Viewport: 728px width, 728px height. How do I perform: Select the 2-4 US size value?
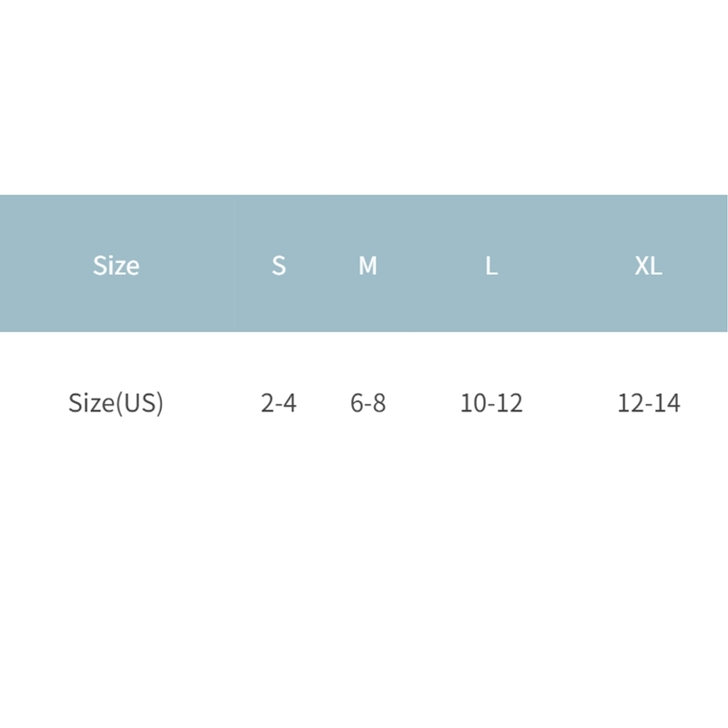tap(278, 402)
